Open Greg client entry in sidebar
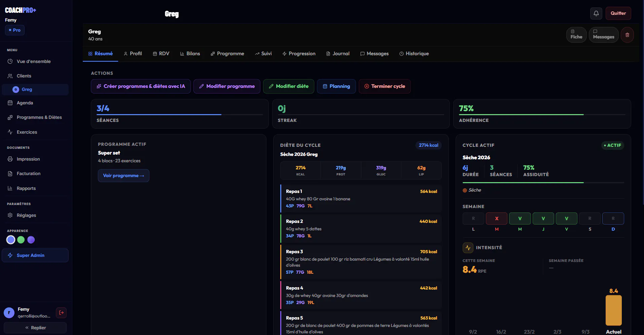This screenshot has height=335, width=644. [x=35, y=90]
